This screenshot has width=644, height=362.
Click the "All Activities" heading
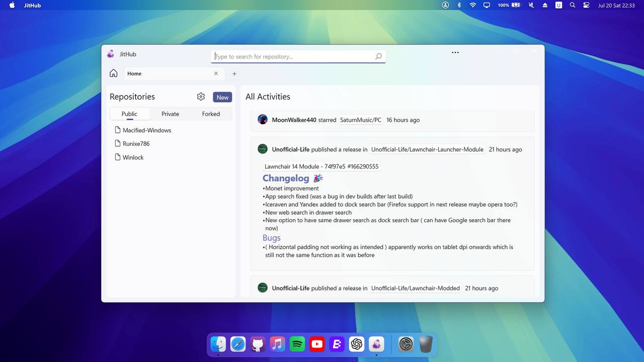pyautogui.click(x=268, y=97)
